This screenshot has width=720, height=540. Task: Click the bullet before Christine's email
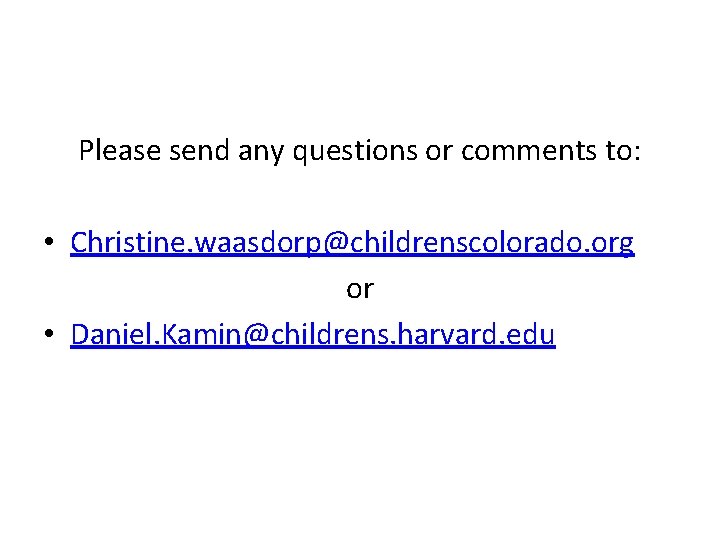pyautogui.click(x=48, y=244)
